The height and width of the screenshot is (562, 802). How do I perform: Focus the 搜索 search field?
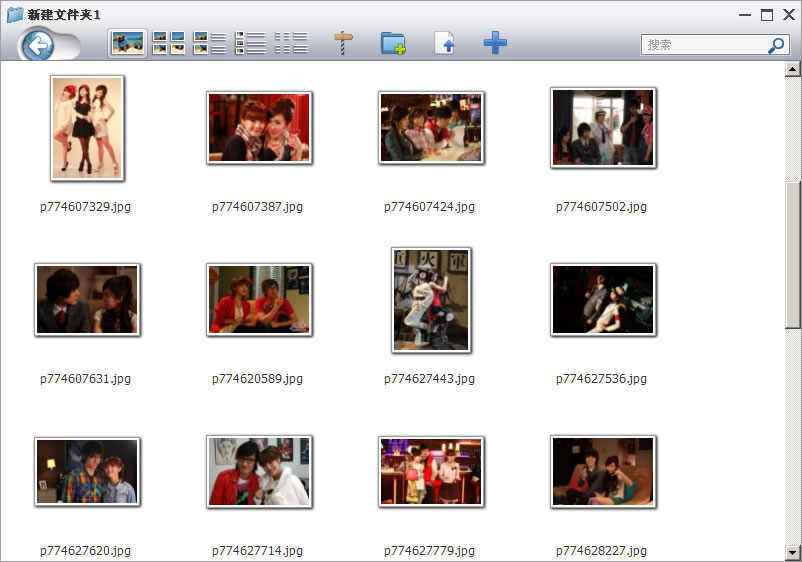pyautogui.click(x=715, y=45)
